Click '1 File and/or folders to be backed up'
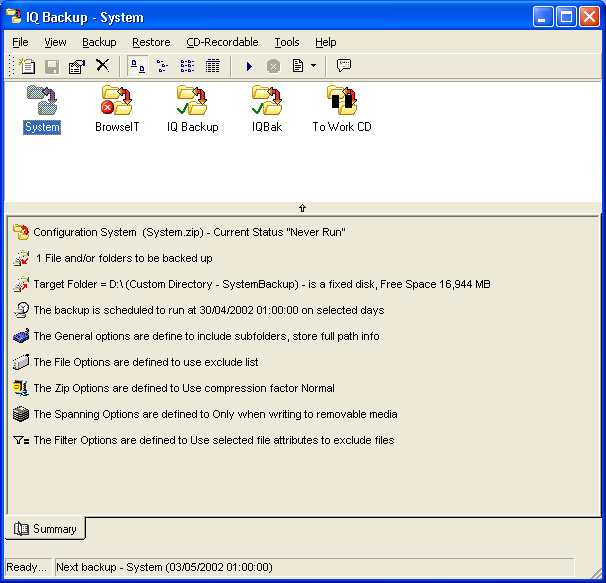 pos(124,258)
